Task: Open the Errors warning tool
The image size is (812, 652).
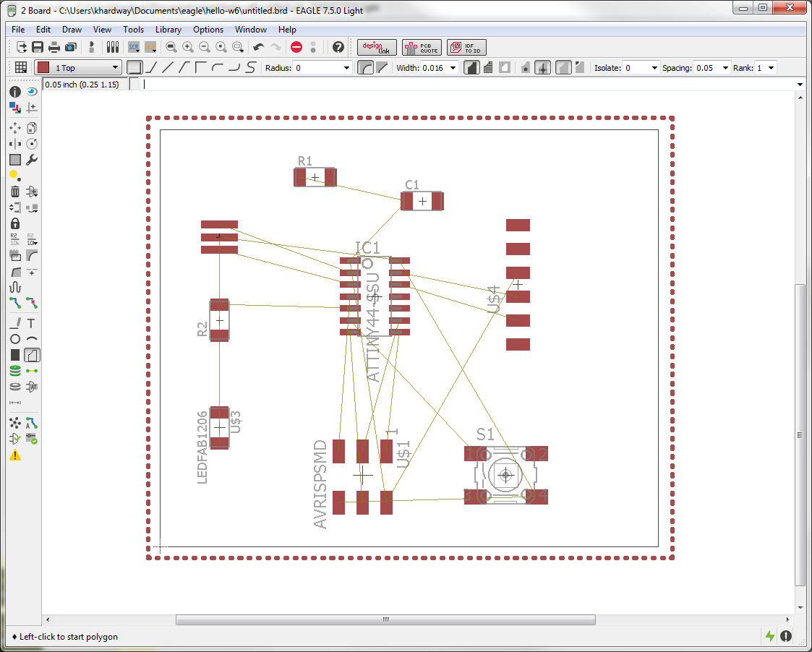Action: pyautogui.click(x=15, y=455)
